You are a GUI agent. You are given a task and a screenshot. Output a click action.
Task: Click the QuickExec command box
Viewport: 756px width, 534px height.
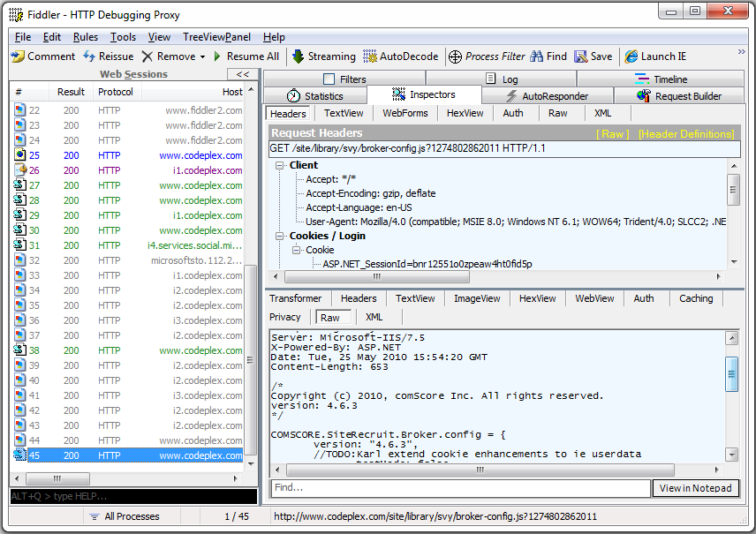pos(133,496)
